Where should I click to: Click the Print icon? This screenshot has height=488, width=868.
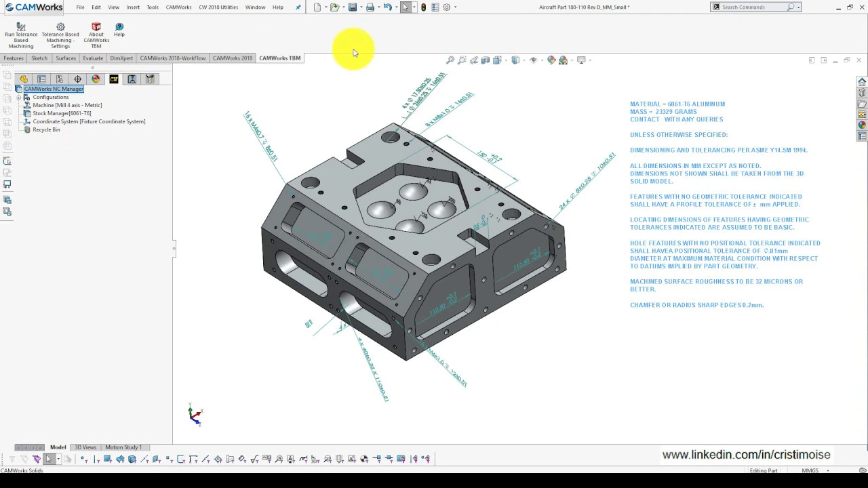(x=370, y=7)
